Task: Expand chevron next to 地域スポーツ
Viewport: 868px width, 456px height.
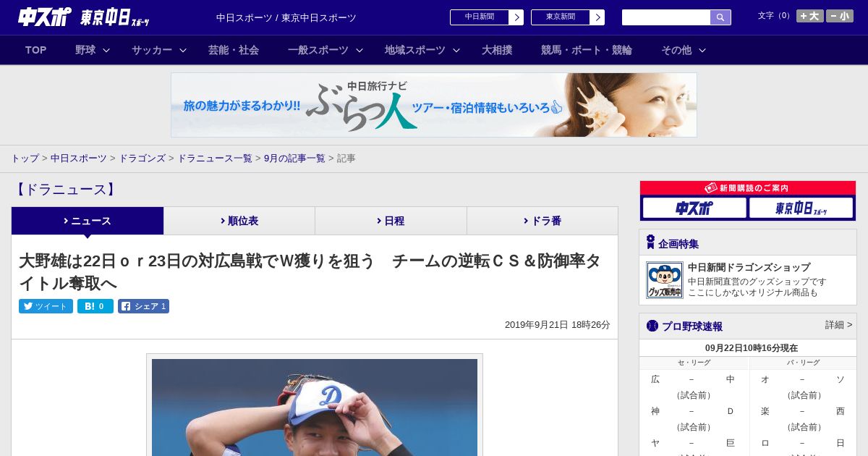Action: (x=456, y=51)
